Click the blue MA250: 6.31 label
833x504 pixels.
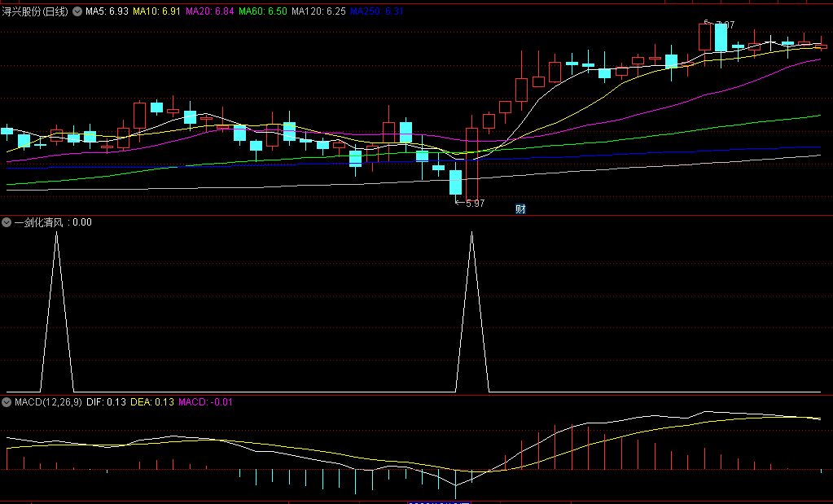[x=377, y=11]
